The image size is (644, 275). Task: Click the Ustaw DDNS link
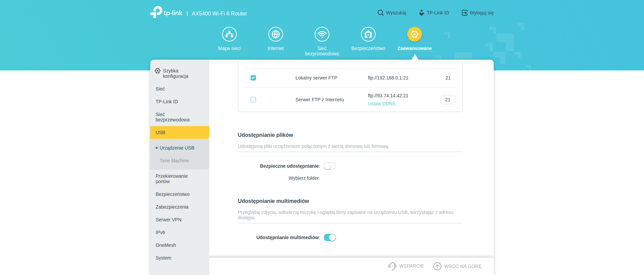(382, 104)
